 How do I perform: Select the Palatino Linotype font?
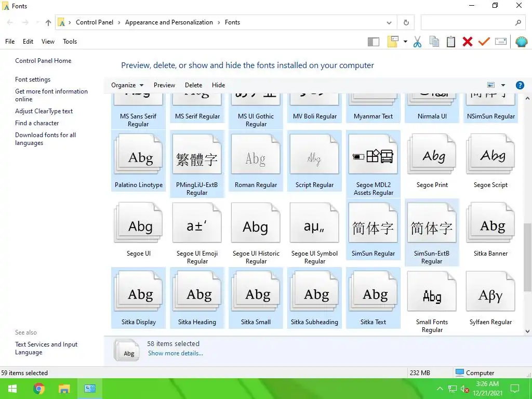[x=138, y=161]
